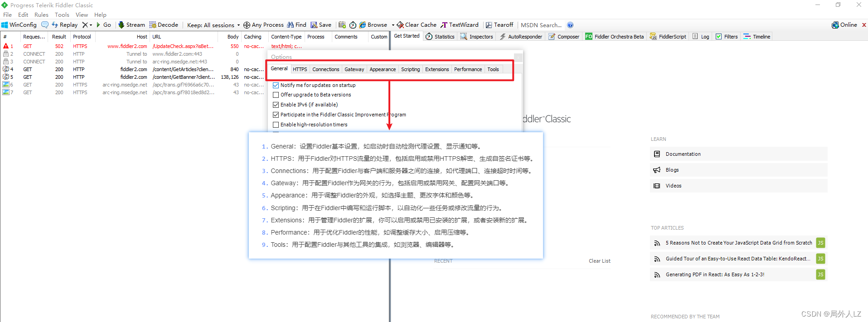Open the FiddlerScript tab
868x322 pixels.
pos(668,37)
